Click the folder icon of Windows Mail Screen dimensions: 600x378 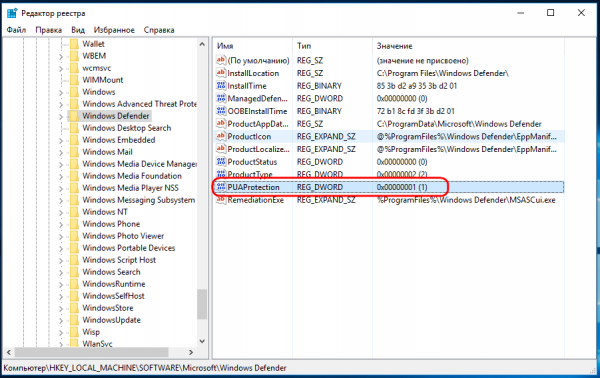point(74,152)
